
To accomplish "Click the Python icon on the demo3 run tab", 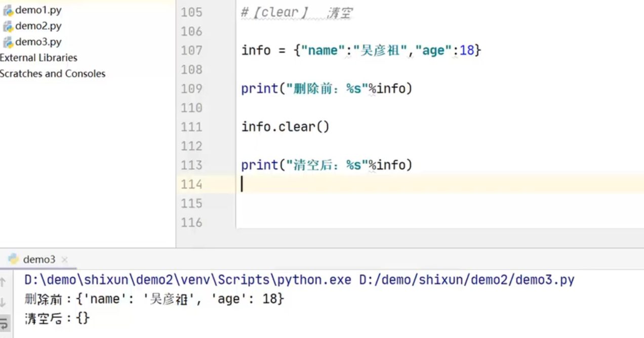I will tap(13, 259).
